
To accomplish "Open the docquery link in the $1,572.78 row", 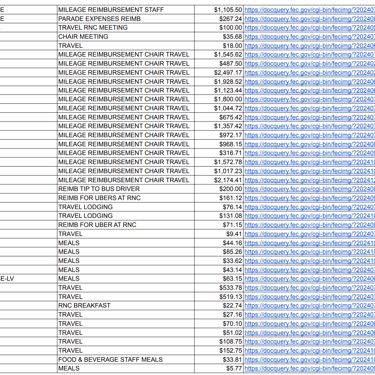I will tap(310, 162).
